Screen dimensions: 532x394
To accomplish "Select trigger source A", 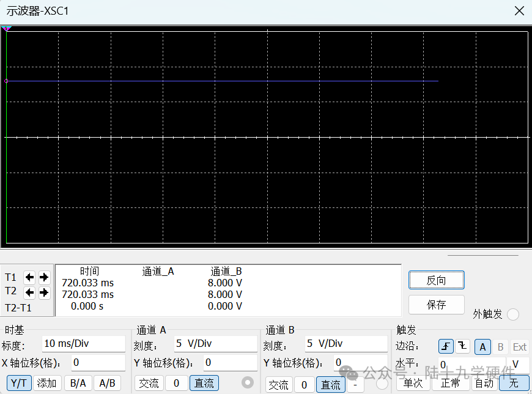I will pos(482,347).
